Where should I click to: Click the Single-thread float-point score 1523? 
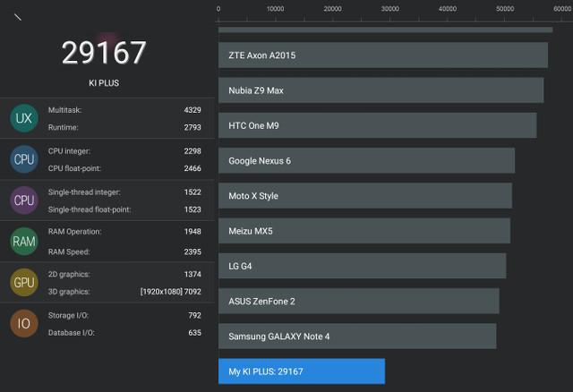point(192,209)
